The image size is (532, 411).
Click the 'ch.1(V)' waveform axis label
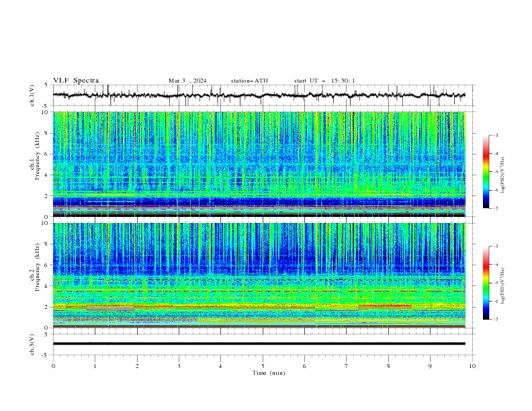tap(32, 95)
